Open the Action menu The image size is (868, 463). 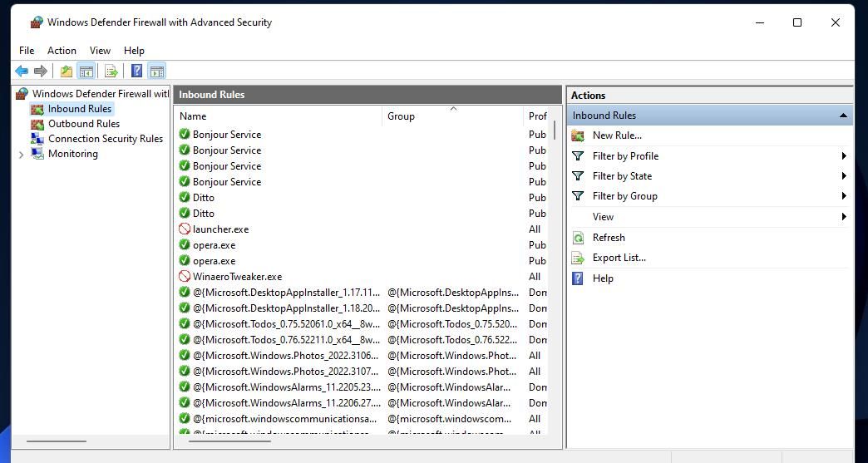click(x=62, y=51)
